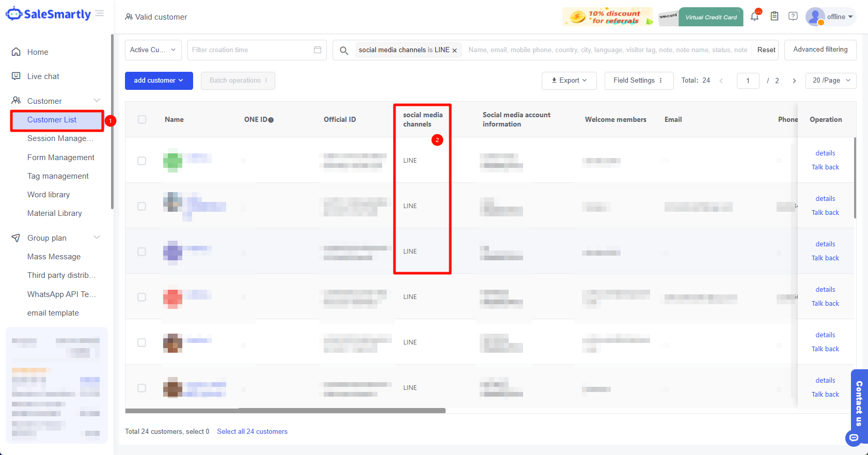Click the search magnifier icon

[344, 50]
